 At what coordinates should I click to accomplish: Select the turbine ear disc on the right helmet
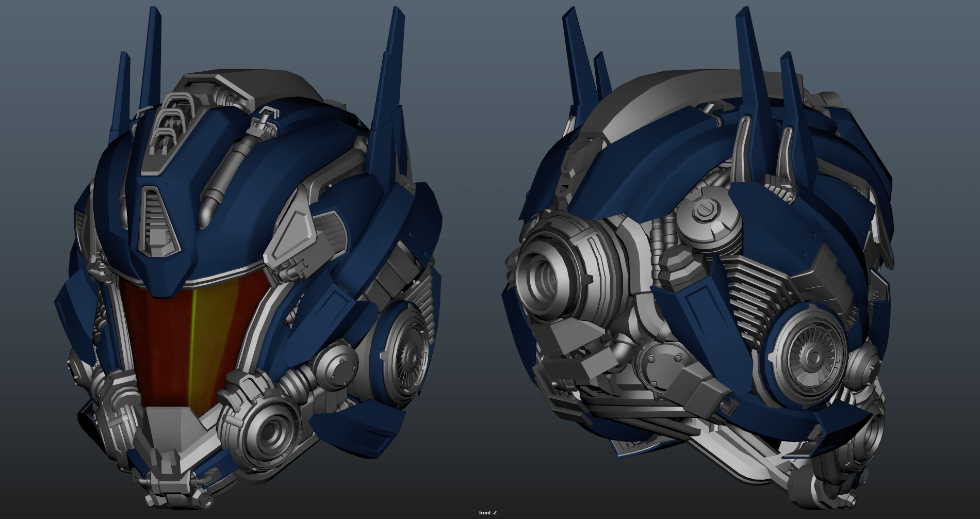click(x=810, y=355)
